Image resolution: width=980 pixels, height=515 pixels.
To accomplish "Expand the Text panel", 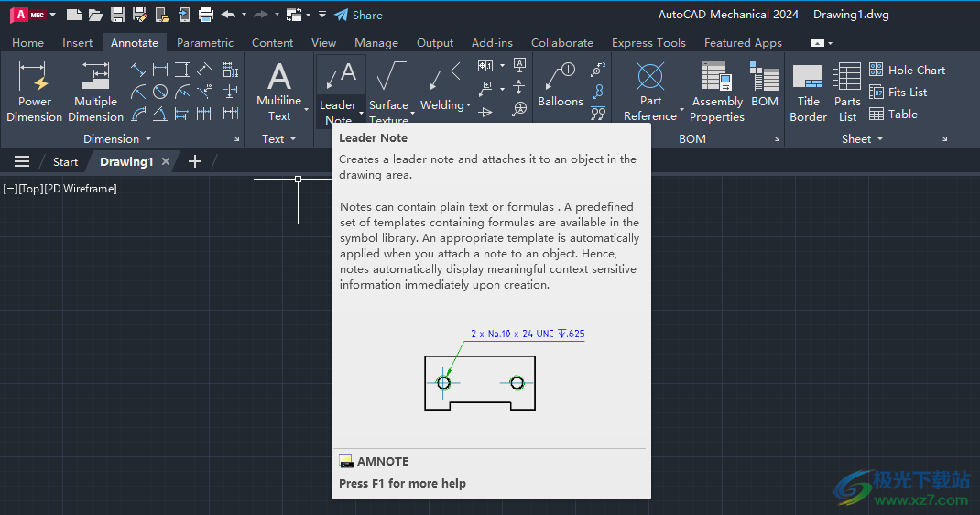I will [x=278, y=138].
